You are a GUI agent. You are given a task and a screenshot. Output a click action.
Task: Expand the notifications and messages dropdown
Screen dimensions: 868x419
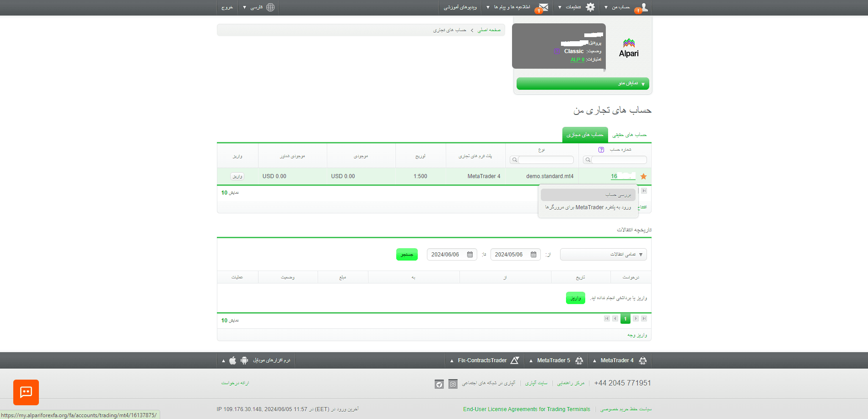click(x=488, y=7)
